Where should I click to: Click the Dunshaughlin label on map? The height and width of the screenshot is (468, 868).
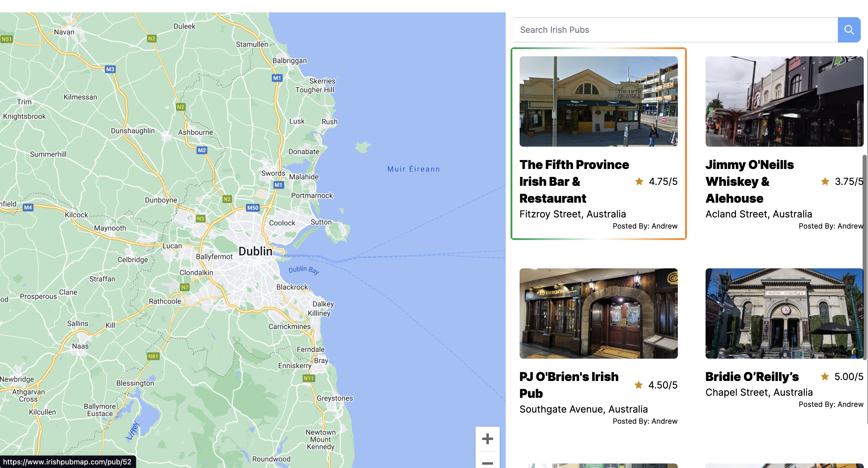click(133, 131)
